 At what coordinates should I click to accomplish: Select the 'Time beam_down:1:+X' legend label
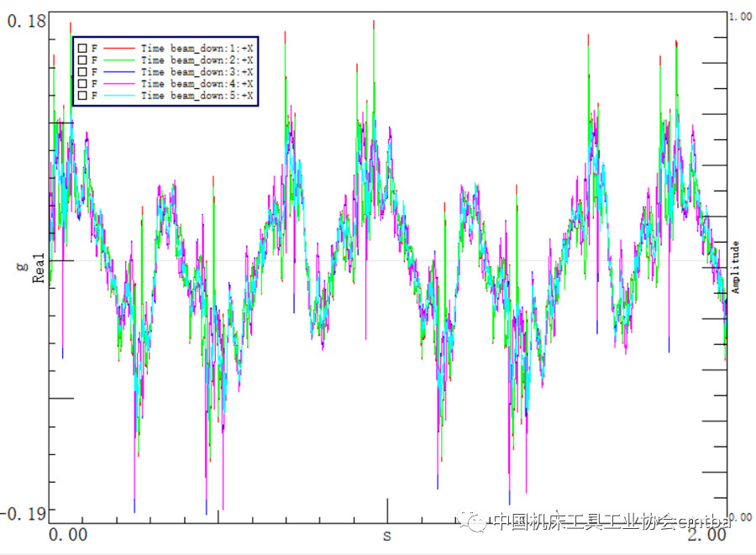tap(197, 49)
